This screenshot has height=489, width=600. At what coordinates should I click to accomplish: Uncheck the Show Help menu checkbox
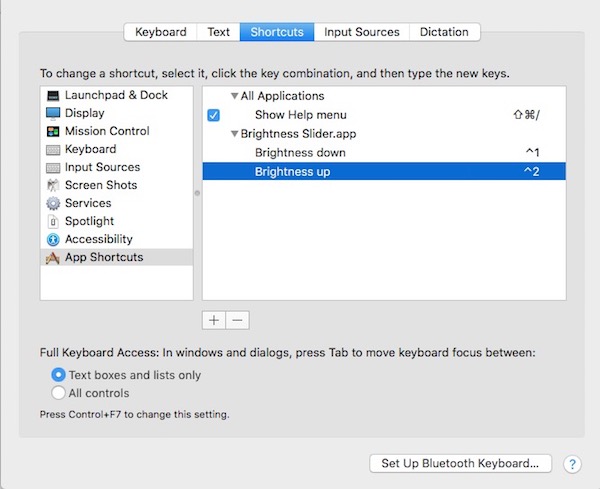click(213, 115)
